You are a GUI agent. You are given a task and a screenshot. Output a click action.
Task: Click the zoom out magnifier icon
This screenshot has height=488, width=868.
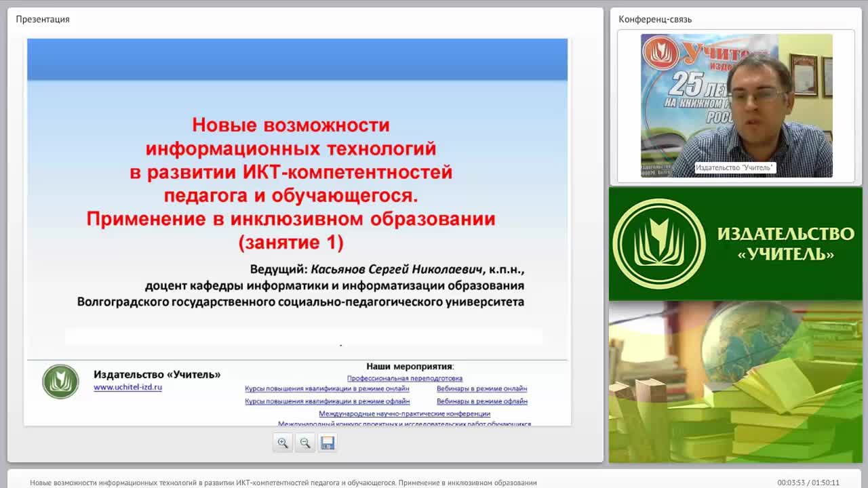(x=305, y=443)
